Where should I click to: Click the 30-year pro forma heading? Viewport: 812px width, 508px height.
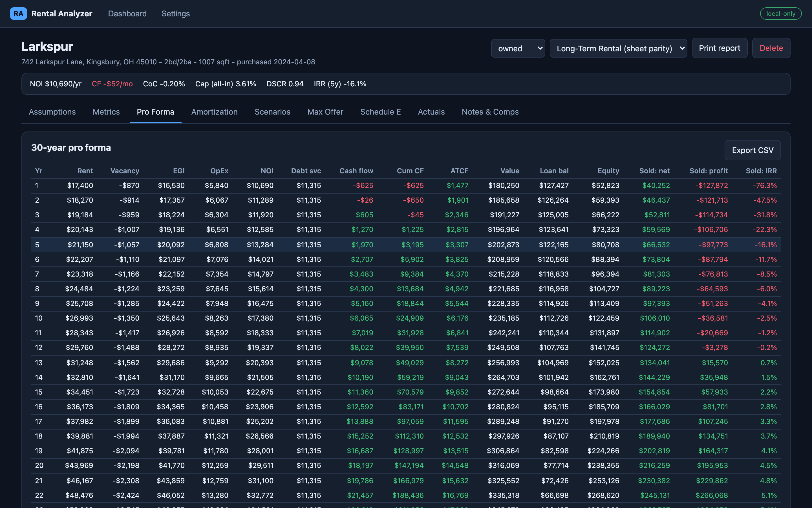tap(71, 148)
